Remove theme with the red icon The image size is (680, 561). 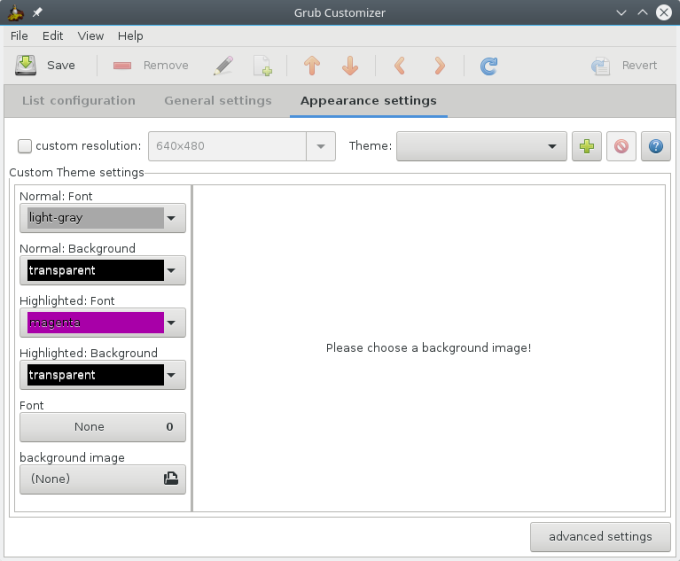[621, 146]
